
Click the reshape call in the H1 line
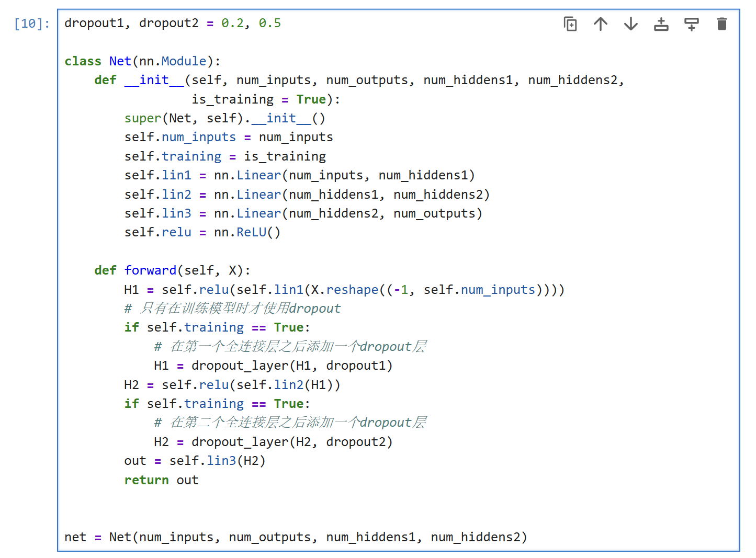point(352,290)
